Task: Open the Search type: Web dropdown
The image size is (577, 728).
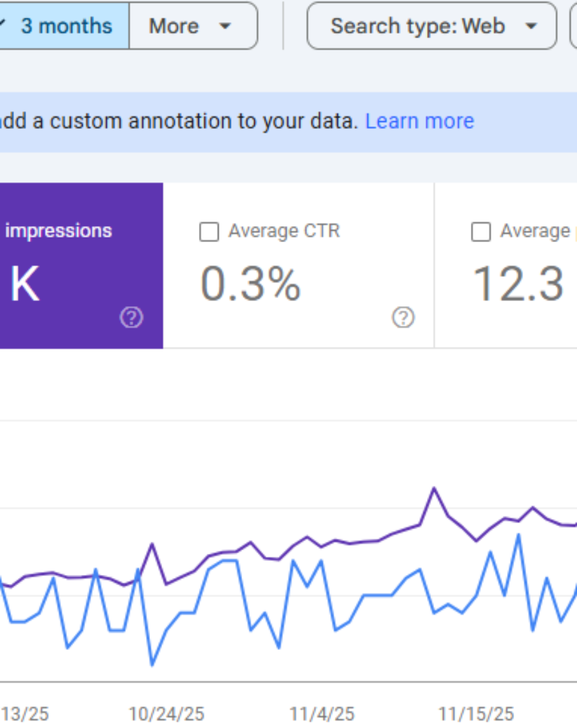Action: point(432,26)
